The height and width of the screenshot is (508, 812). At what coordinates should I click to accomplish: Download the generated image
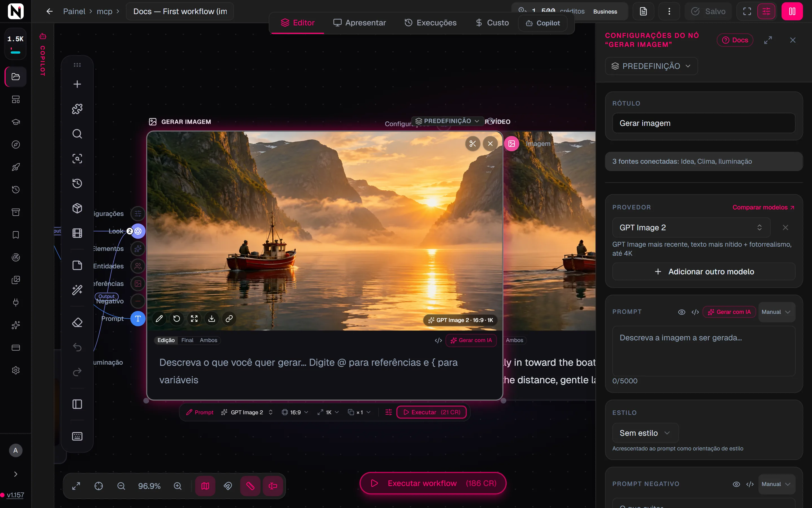[x=212, y=319]
